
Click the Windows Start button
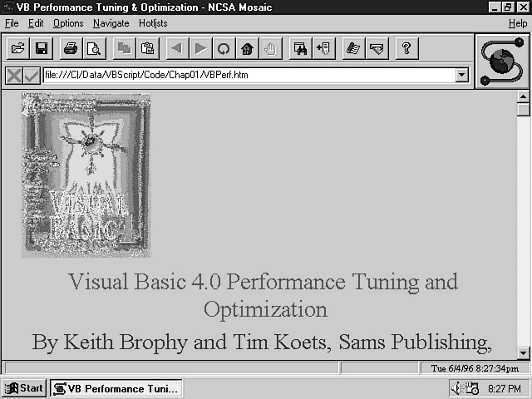24,388
